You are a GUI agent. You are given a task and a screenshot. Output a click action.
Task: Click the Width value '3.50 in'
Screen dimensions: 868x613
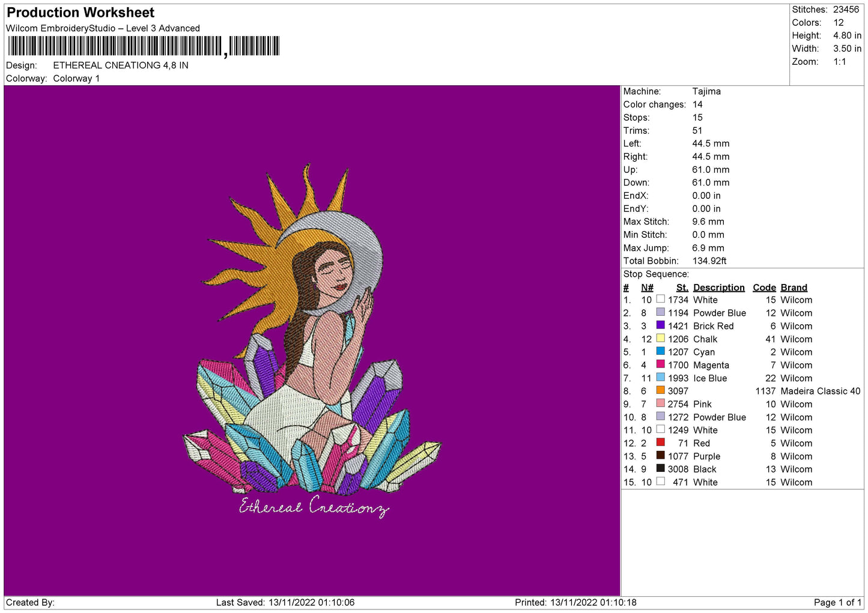[x=847, y=49]
